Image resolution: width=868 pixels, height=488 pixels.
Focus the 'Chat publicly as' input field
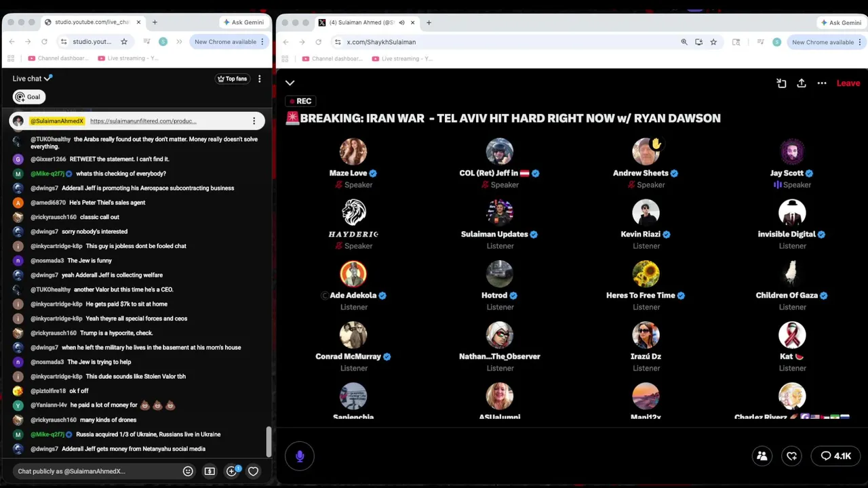point(95,471)
